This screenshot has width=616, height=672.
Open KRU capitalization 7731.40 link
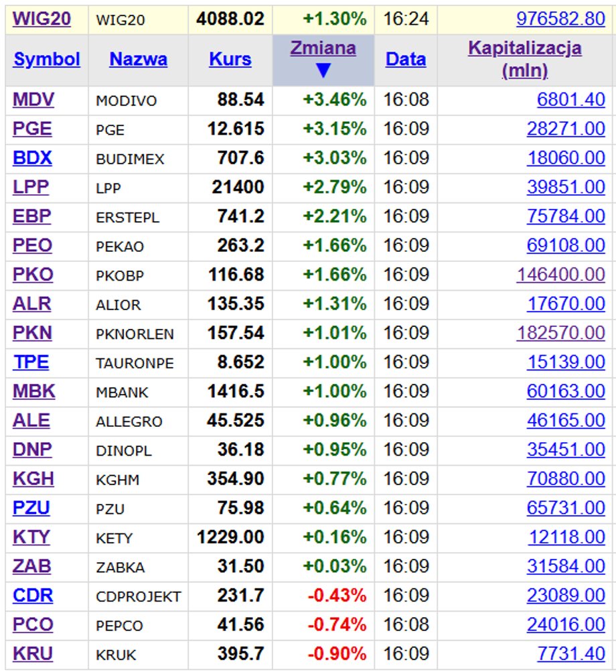571,653
